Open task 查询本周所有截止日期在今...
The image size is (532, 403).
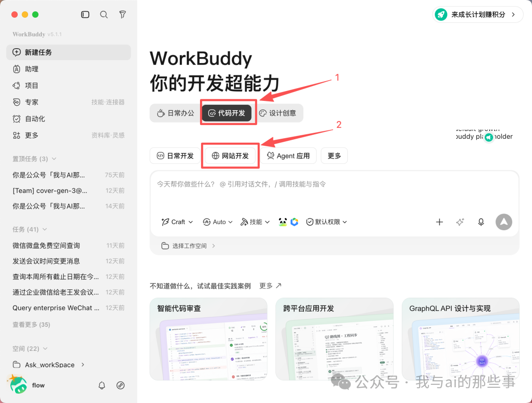[68, 277]
